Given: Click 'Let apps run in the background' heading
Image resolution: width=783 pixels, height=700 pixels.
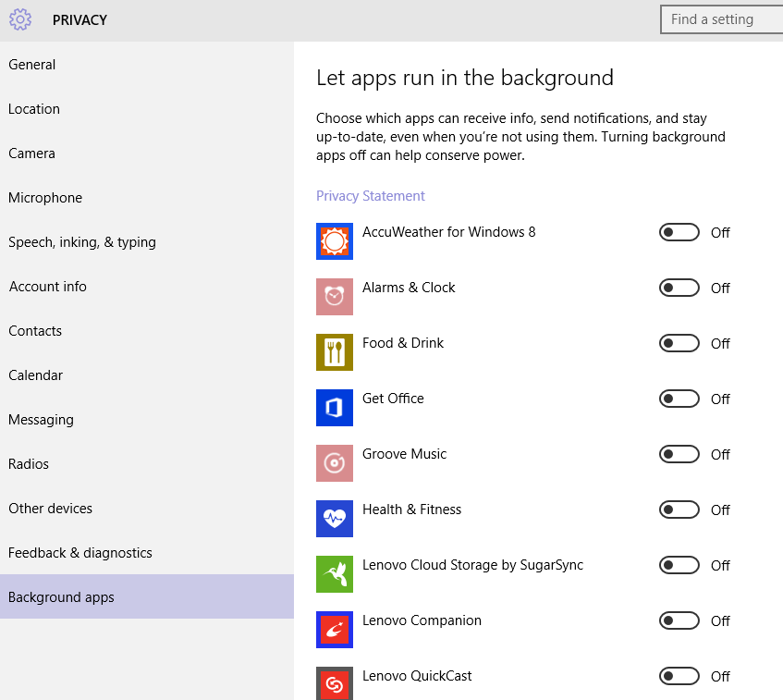Looking at the screenshot, I should pos(465,78).
